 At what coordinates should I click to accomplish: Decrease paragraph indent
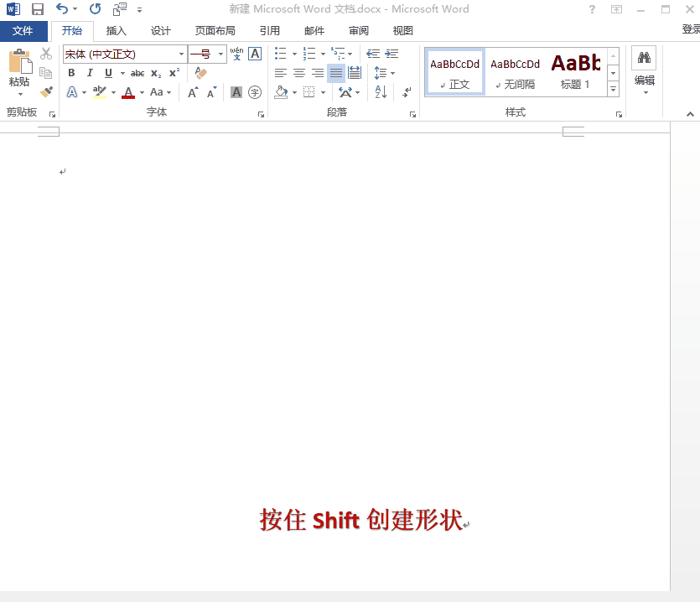(373, 54)
